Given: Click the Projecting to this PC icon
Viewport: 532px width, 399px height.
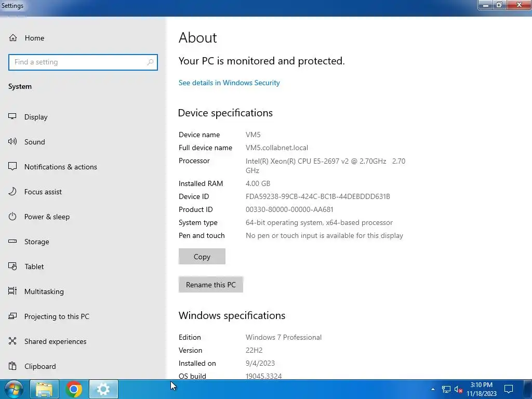Looking at the screenshot, I should 12,316.
